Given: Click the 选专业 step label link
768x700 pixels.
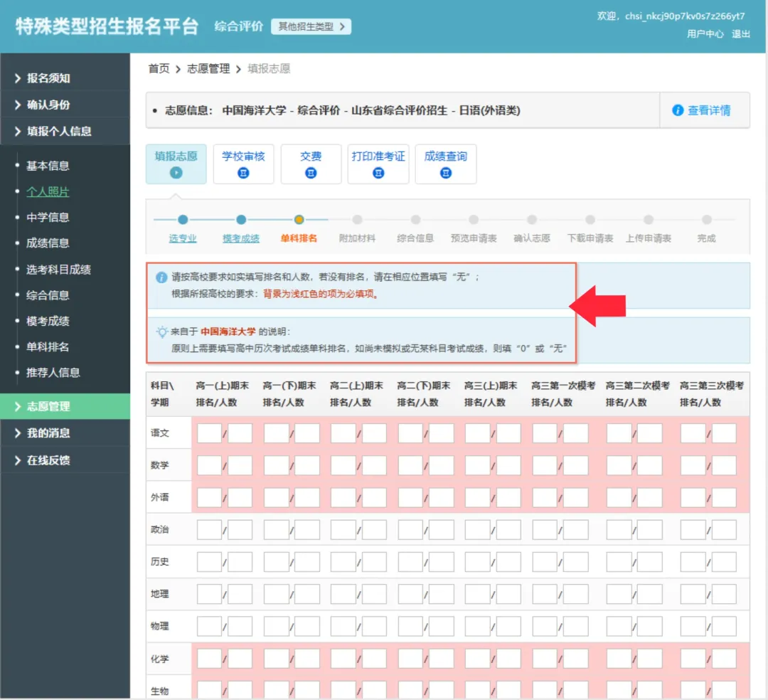Looking at the screenshot, I should pos(183,238).
